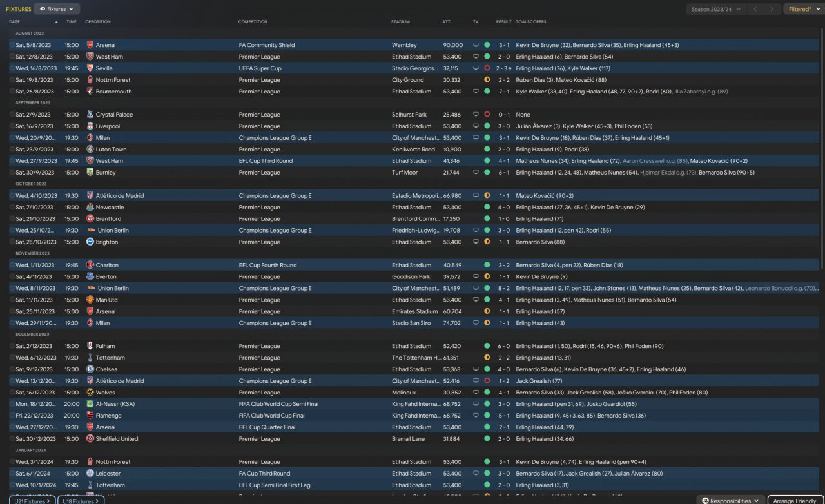This screenshot has width=825, height=504.
Task: Sort by the Result column header
Action: pyautogui.click(x=504, y=22)
